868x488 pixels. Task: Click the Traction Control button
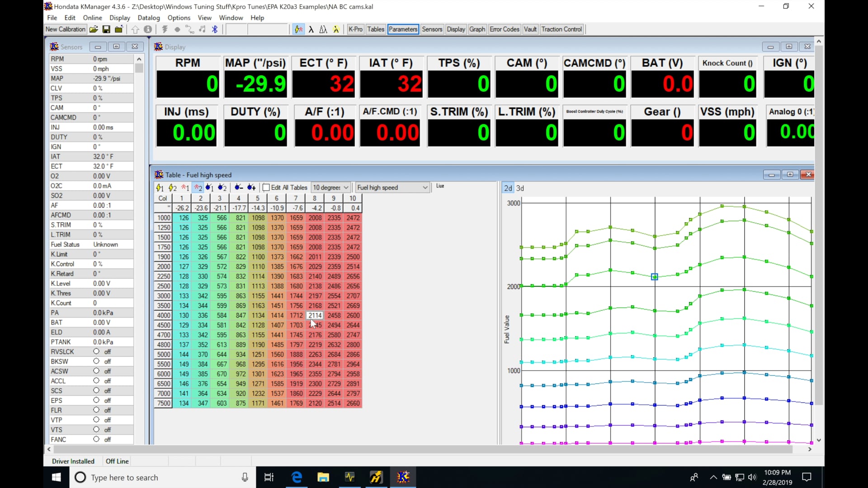coord(561,29)
